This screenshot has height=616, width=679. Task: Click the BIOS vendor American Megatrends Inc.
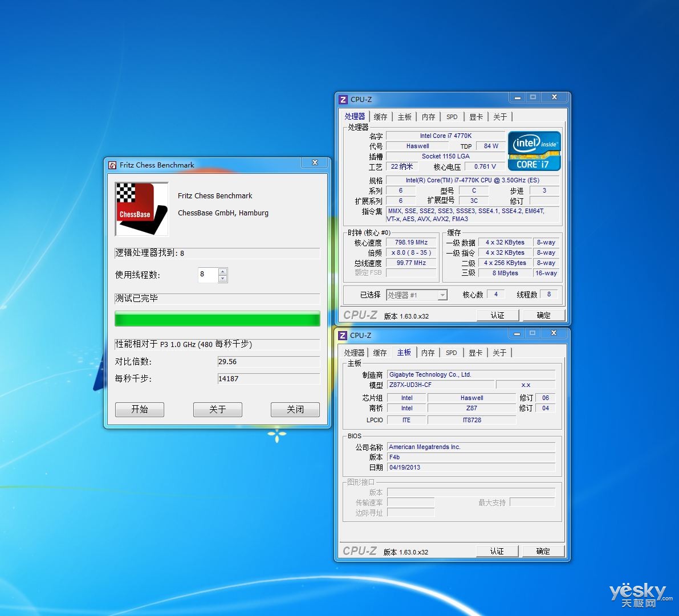point(471,447)
